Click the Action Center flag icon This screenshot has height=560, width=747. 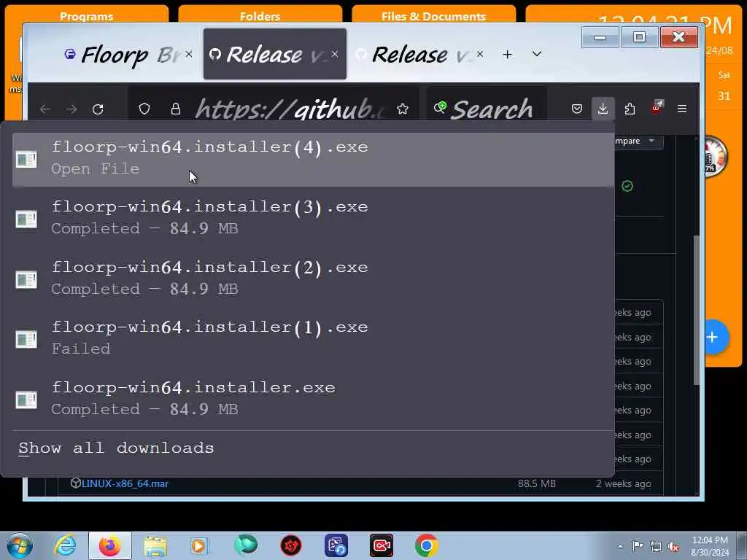[x=637, y=545]
